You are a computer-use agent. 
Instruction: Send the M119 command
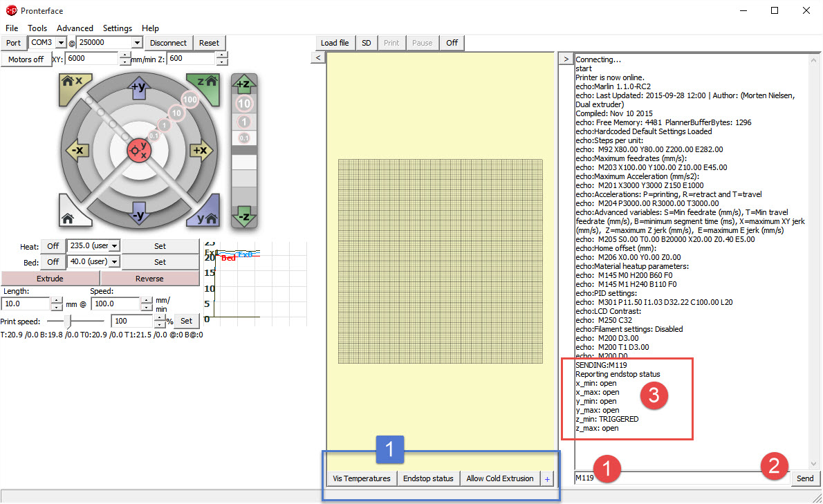tap(804, 478)
